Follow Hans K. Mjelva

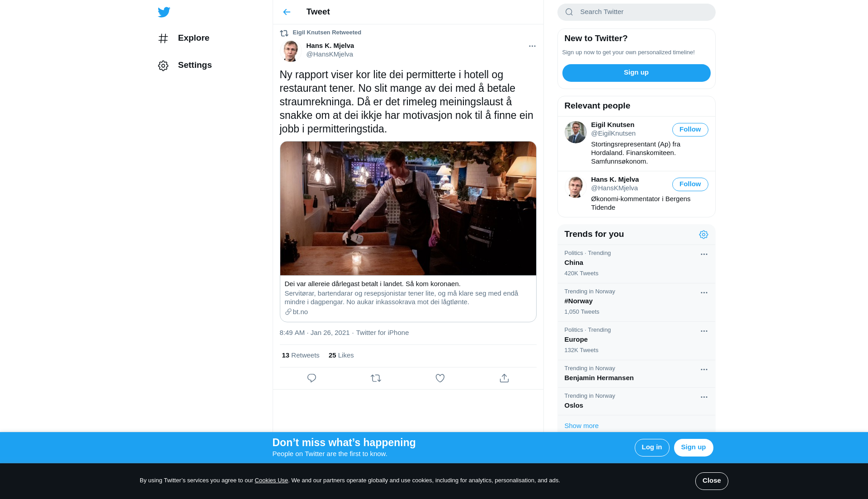click(x=690, y=184)
